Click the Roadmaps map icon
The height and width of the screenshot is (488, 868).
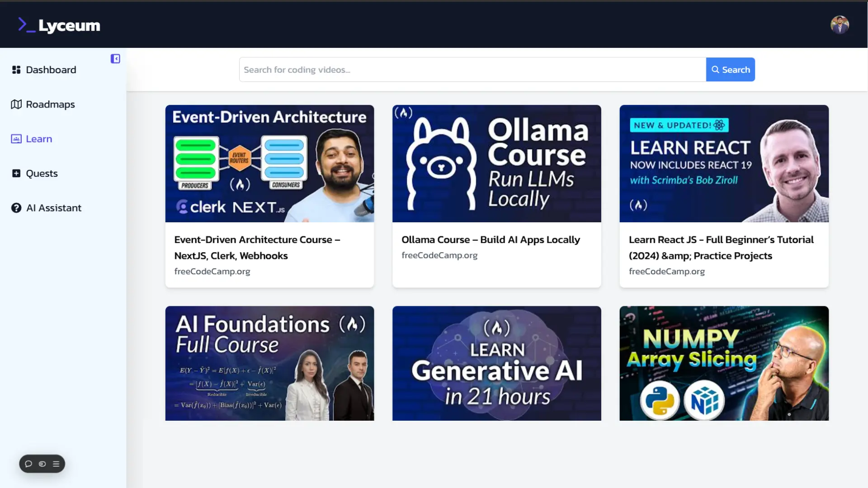16,104
